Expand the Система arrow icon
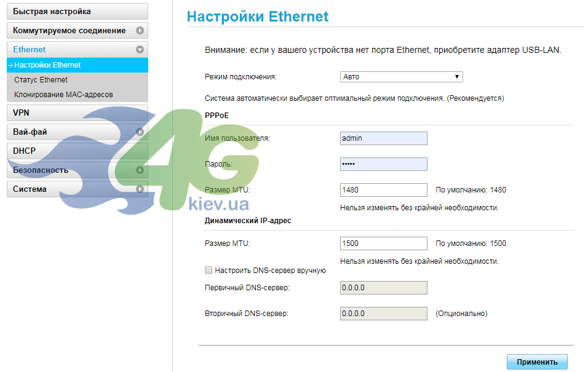 [140, 189]
